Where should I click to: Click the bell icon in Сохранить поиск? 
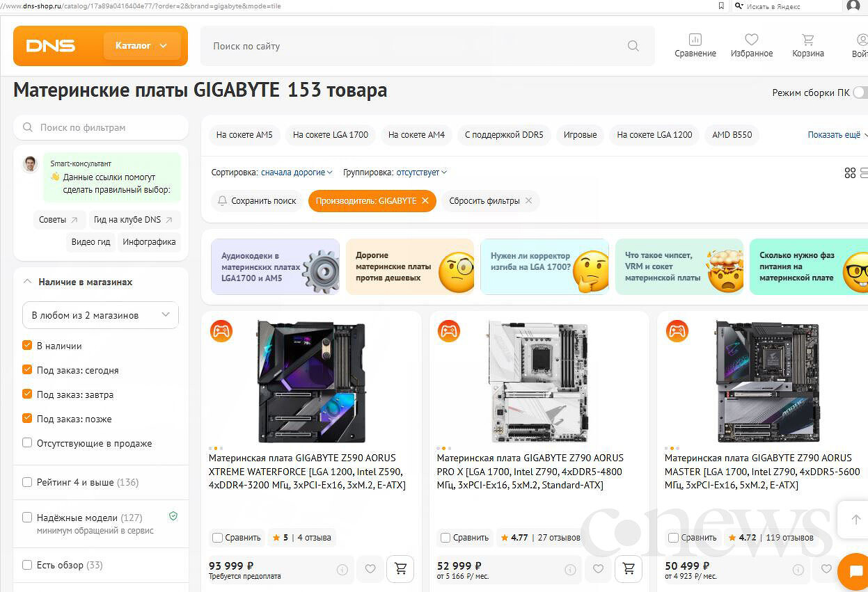[223, 201]
